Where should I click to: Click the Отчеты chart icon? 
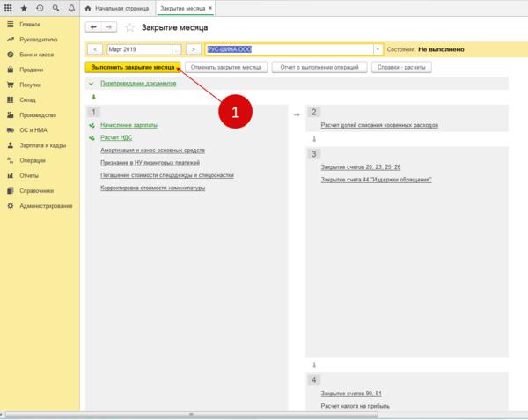click(x=11, y=175)
